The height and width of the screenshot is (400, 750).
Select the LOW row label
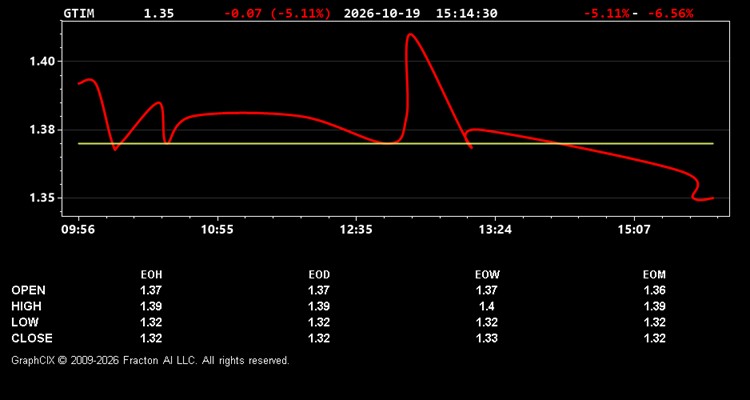click(25, 322)
